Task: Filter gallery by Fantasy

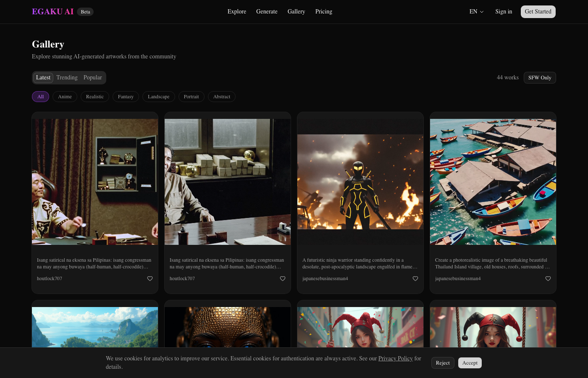Action: [x=126, y=97]
